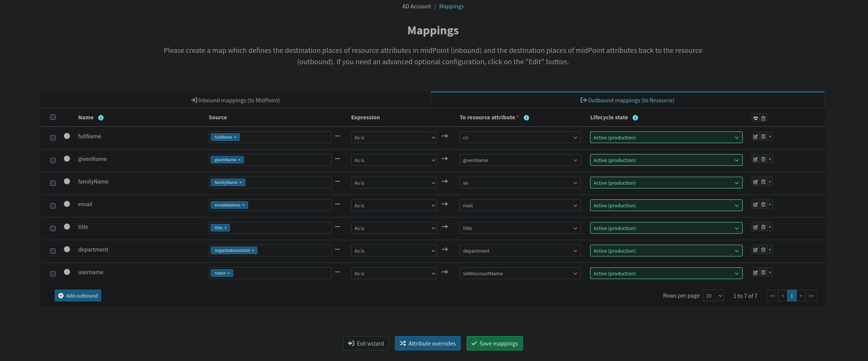This screenshot has height=361, width=868.
Task: Check the fullName row checkbox
Action: 53,138
